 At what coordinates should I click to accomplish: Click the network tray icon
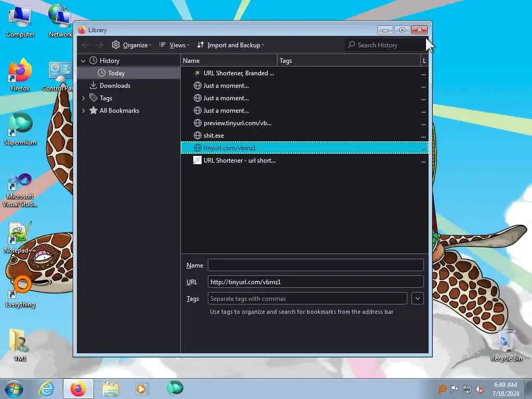(x=467, y=390)
